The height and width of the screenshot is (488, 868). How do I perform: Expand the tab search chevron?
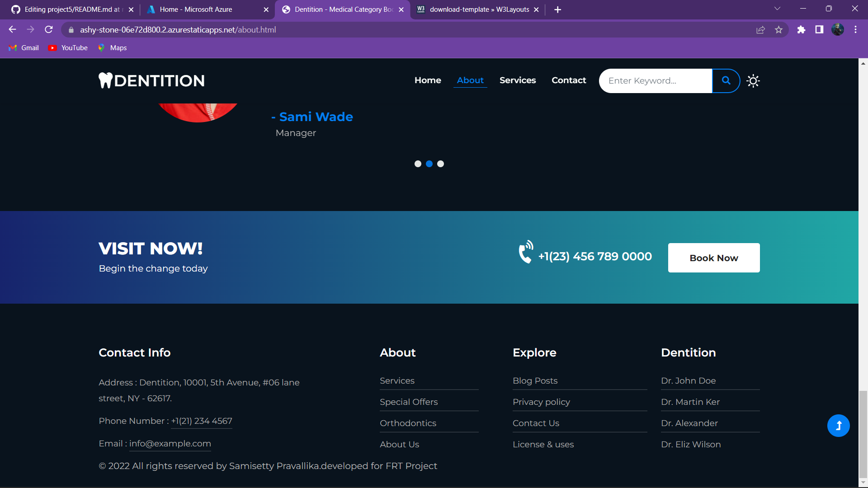pos(777,9)
